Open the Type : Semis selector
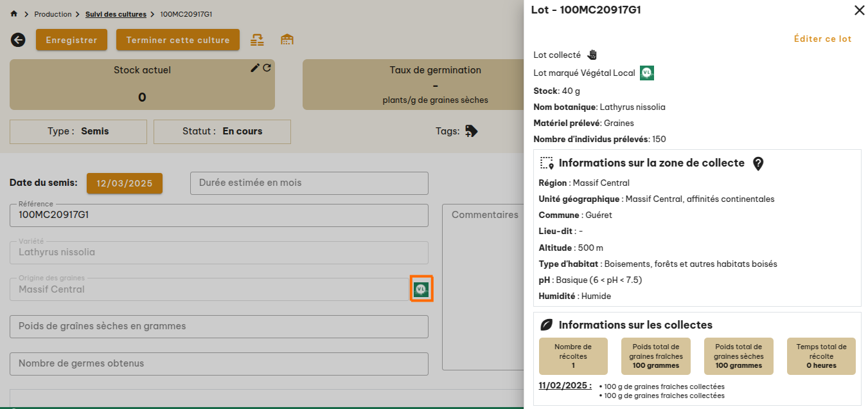Image resolution: width=868 pixels, height=409 pixels. [x=78, y=131]
